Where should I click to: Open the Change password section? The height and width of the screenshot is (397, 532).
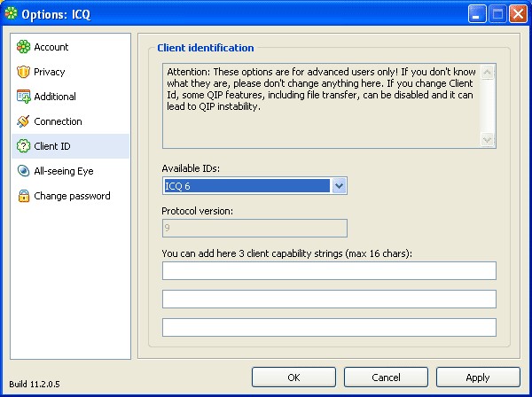coord(71,196)
